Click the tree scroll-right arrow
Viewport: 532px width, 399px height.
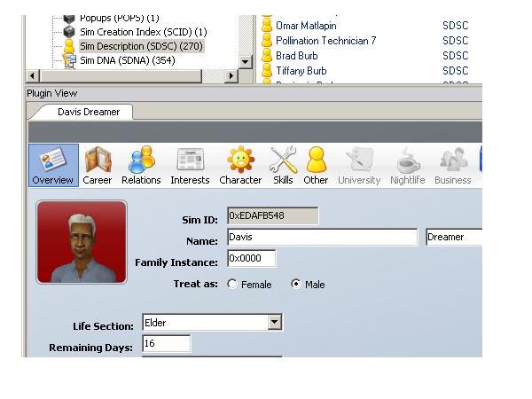point(231,75)
